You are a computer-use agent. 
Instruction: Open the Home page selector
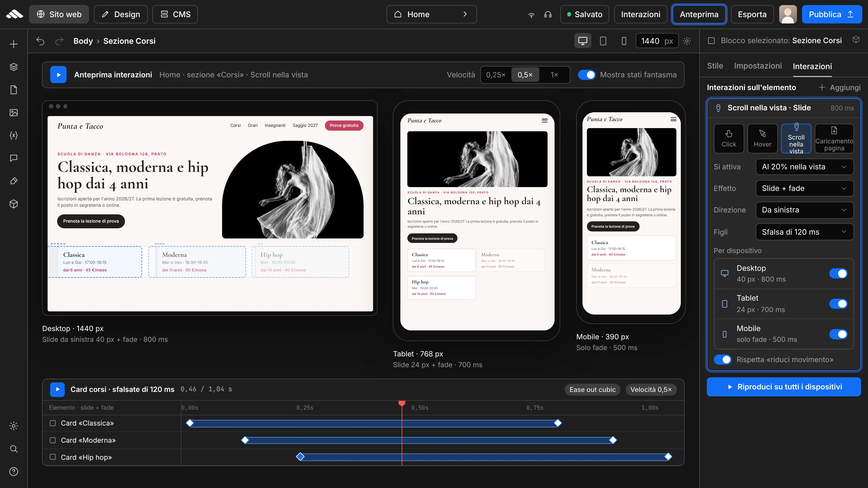coord(431,15)
